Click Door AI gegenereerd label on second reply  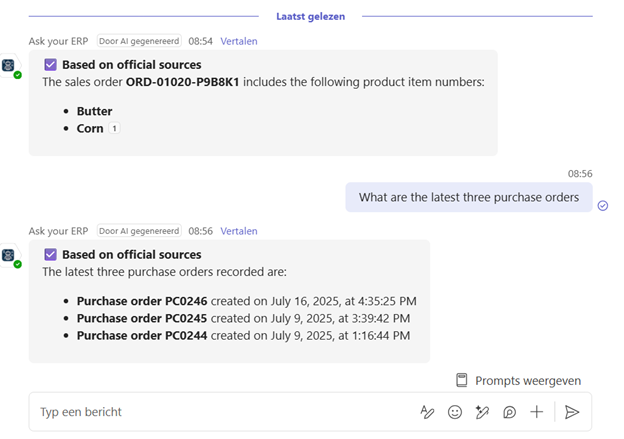pyautogui.click(x=139, y=231)
